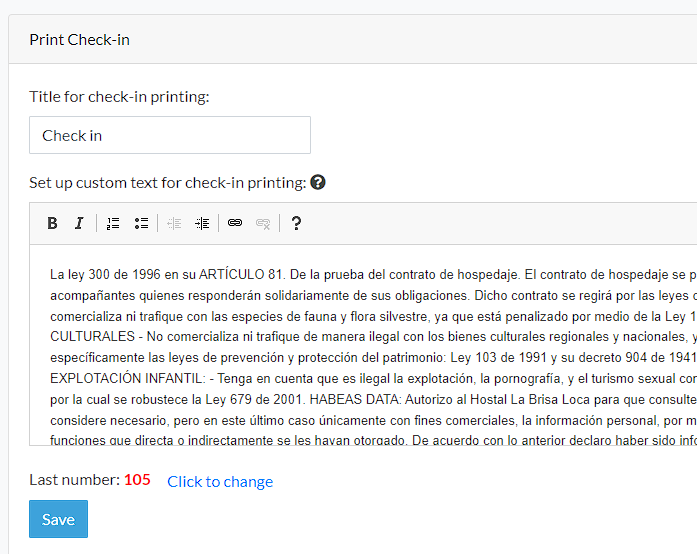Click the greyed-out unlink icon
The image size is (697, 554).
(263, 223)
